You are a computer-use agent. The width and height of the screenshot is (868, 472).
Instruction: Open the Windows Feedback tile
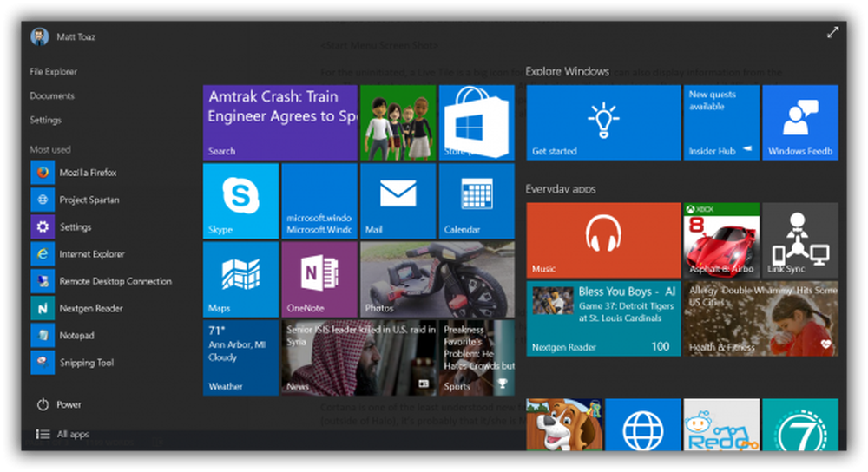[800, 123]
